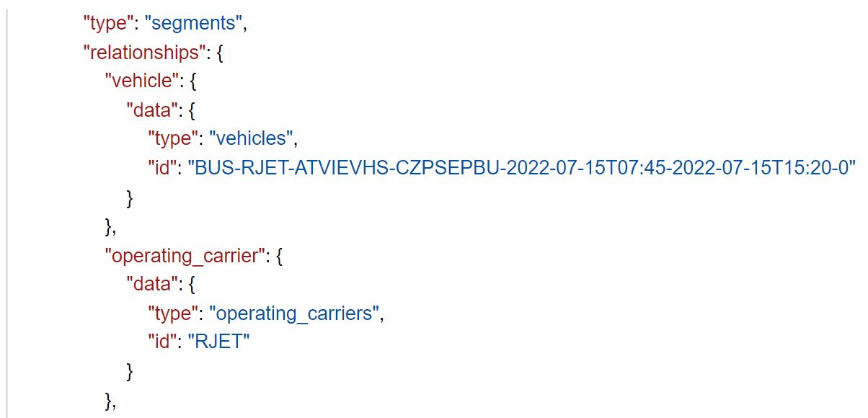Click the "operating_carrier" key
The height and width of the screenshot is (418, 868).
click(184, 256)
